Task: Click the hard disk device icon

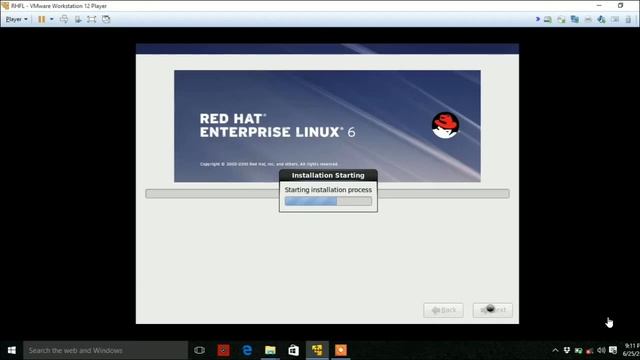Action: pyautogui.click(x=548, y=19)
